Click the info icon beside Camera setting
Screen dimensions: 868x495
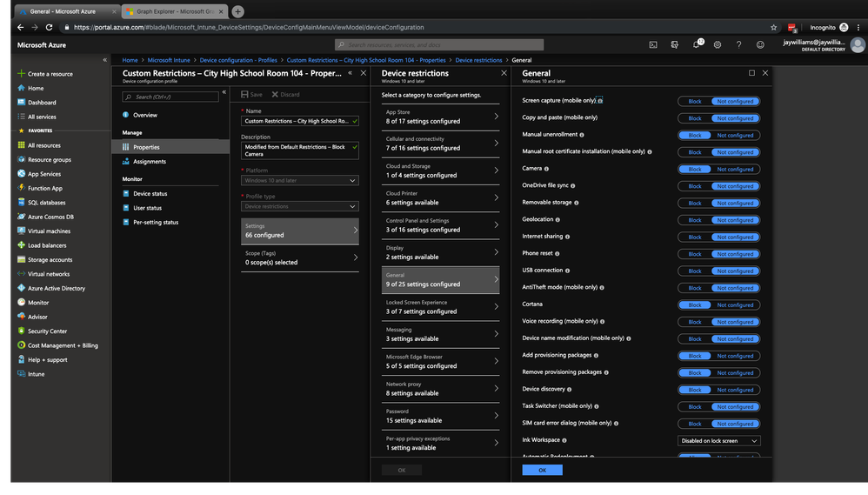coord(546,169)
